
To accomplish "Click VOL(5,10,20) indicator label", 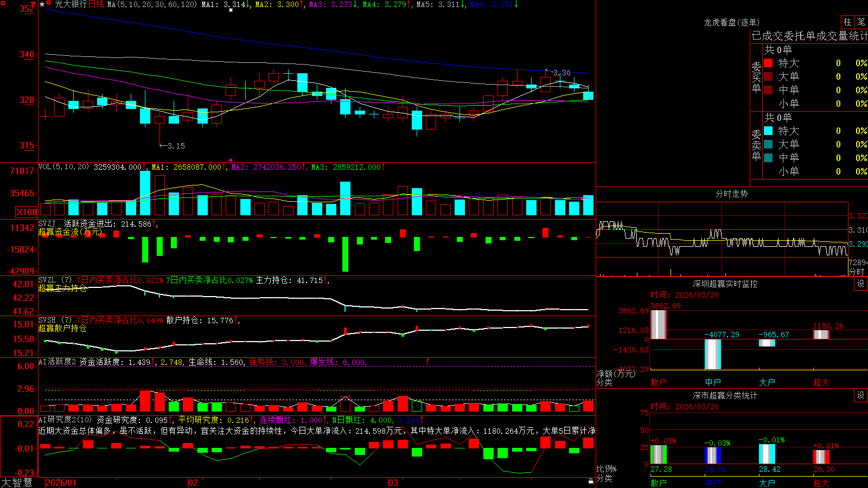I will [63, 167].
